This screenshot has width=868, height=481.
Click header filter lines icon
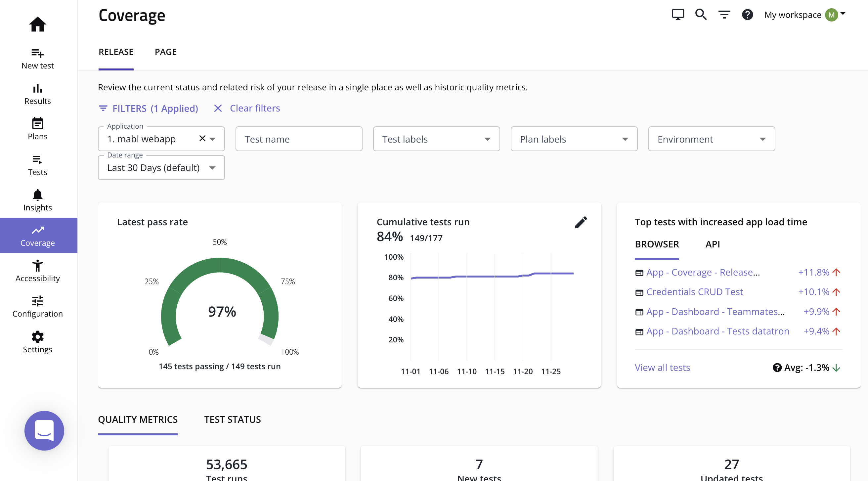tap(724, 15)
